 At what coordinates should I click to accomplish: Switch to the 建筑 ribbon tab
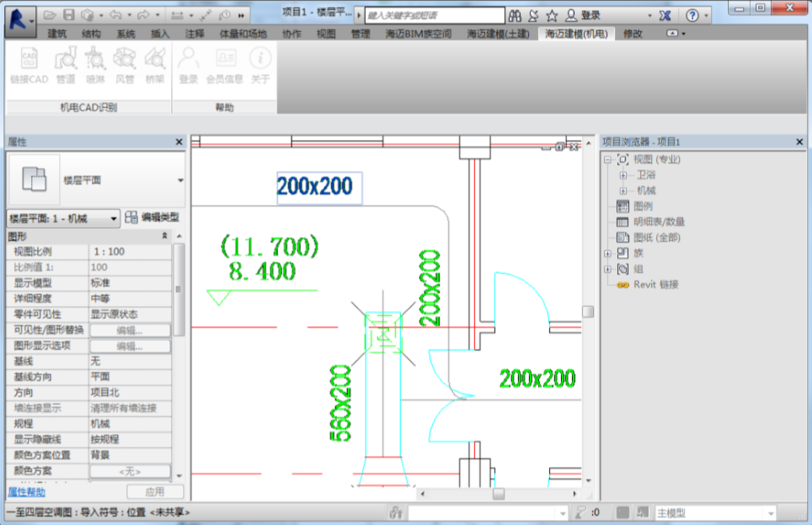click(x=57, y=34)
